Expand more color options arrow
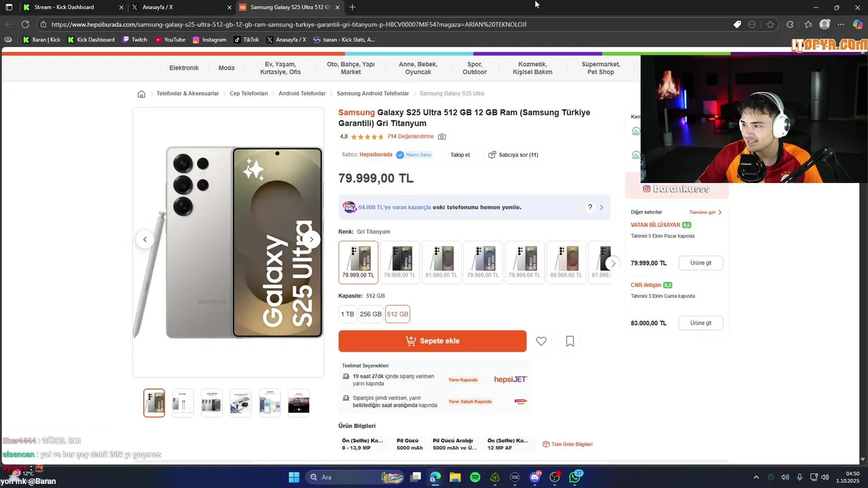 pyautogui.click(x=613, y=263)
